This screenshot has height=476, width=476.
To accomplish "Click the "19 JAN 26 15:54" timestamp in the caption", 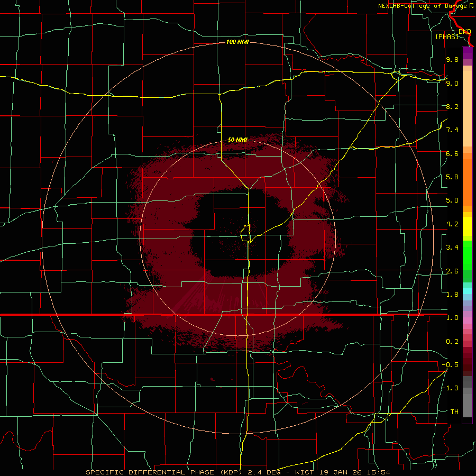I will [354, 472].
